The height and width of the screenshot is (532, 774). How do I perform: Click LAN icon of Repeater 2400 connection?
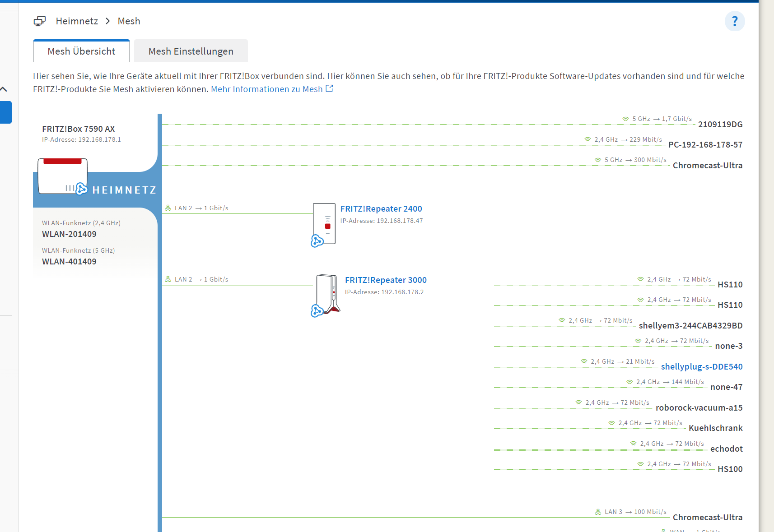click(168, 208)
